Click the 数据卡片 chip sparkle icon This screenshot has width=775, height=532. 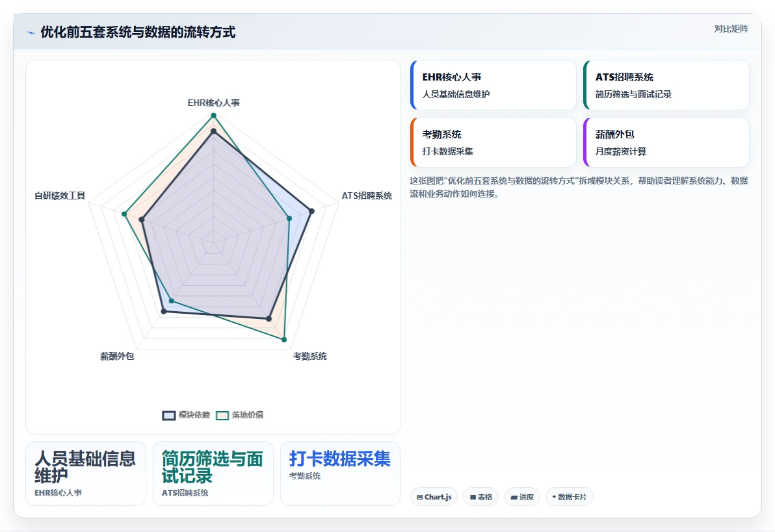click(554, 497)
